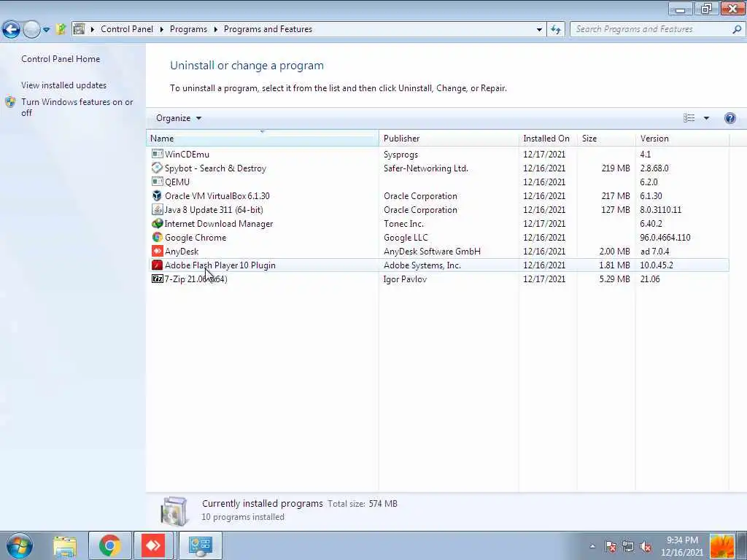Click the Show desktop button

(741, 545)
